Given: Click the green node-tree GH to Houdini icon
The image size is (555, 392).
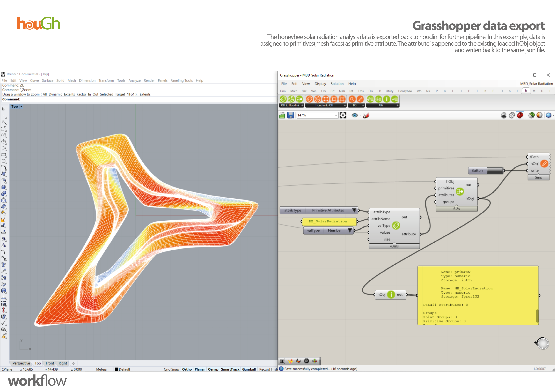Looking at the screenshot, I should point(299,99).
